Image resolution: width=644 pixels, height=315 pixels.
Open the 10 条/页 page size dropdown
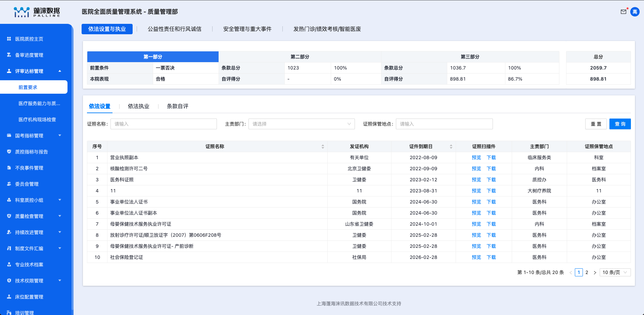tap(615, 272)
